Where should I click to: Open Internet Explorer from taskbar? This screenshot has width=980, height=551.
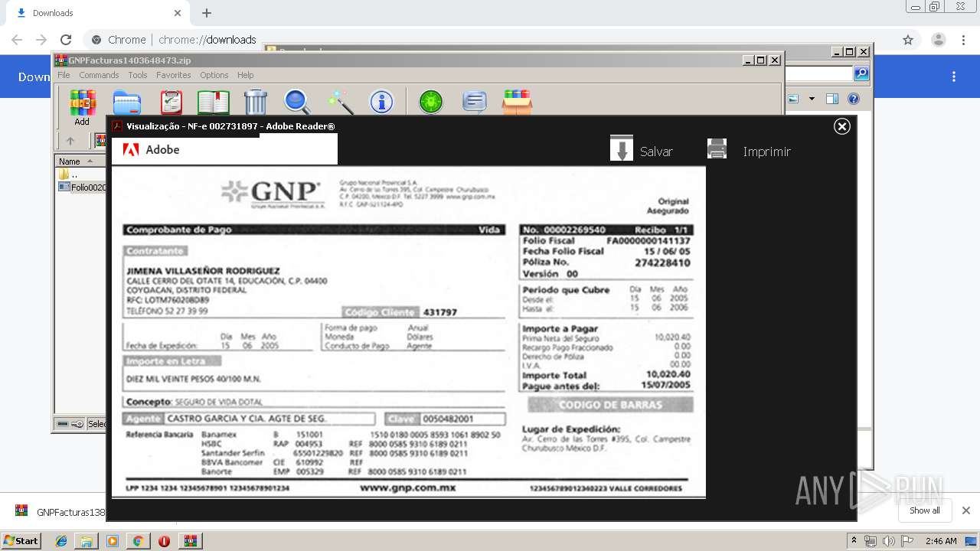click(x=61, y=541)
